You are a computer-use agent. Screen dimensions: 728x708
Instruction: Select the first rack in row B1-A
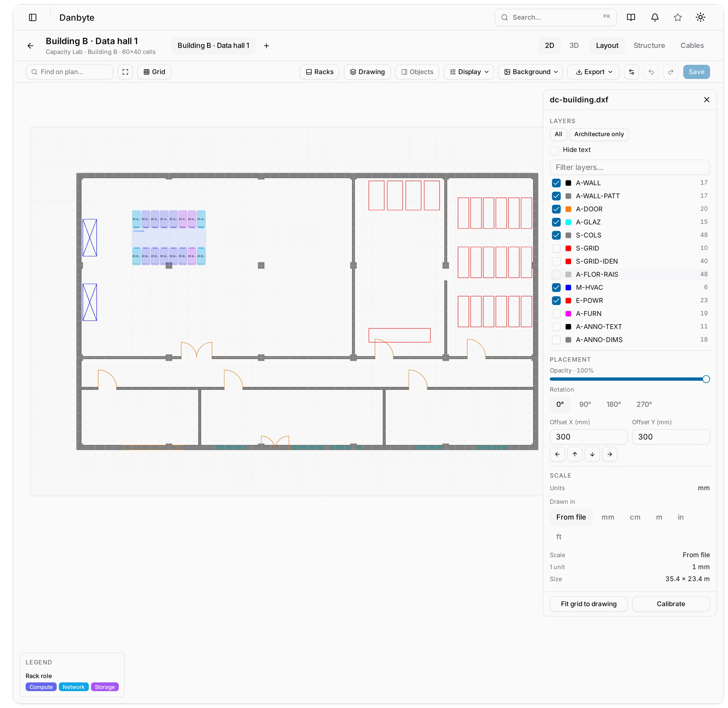137,219
